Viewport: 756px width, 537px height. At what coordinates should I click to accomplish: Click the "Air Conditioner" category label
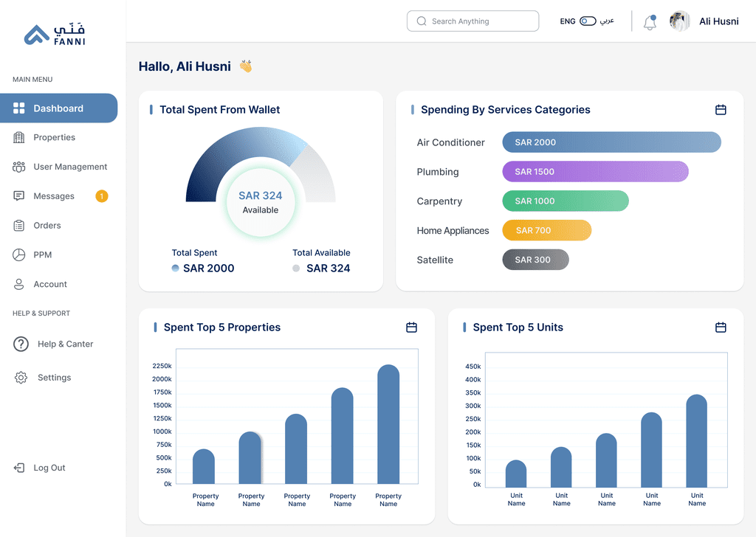451,142
